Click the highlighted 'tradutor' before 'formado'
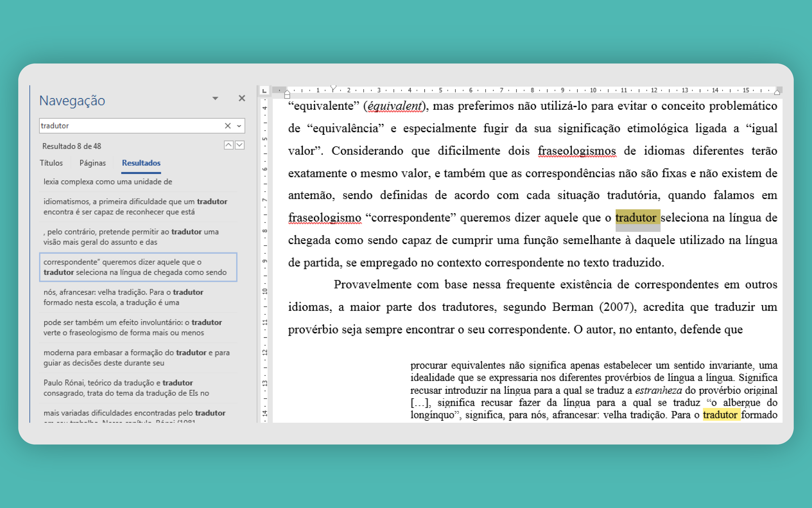 721,415
